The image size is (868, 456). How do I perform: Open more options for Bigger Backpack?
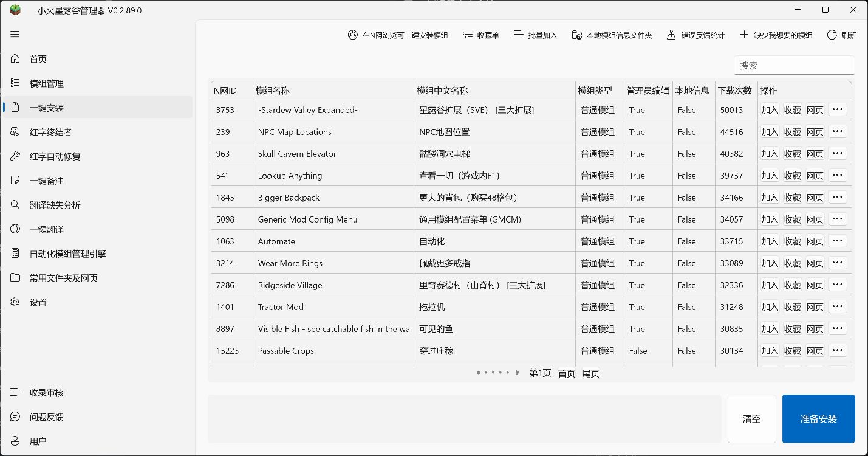838,197
